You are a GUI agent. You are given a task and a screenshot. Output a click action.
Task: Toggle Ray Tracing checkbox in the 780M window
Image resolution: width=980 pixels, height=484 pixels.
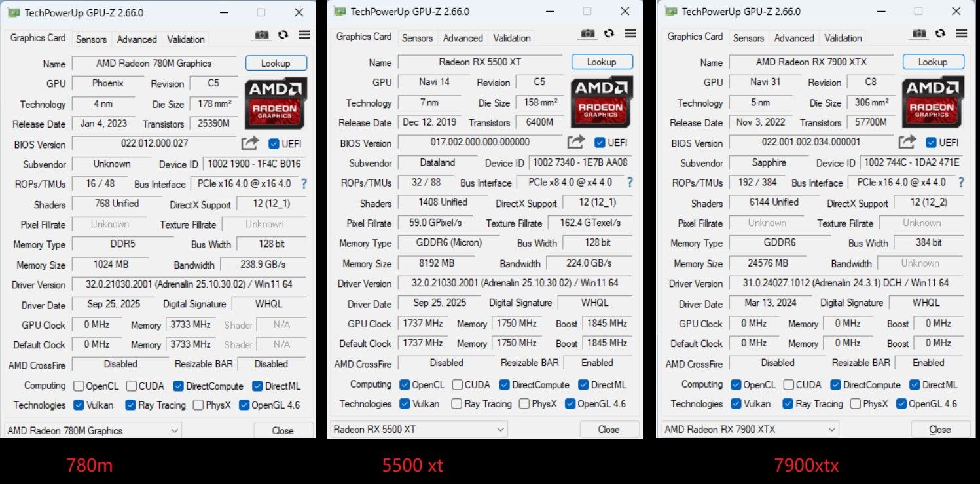click(131, 405)
